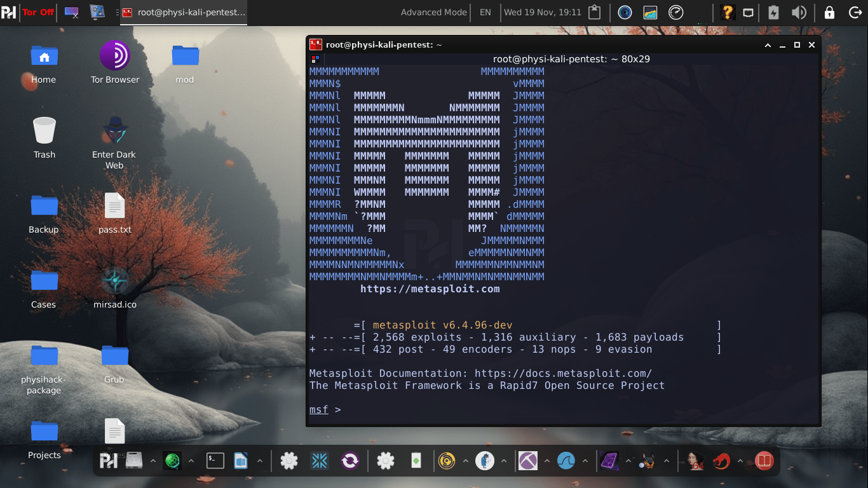The height and width of the screenshot is (488, 868).
Task: Start the terminal emulator from the dock
Action: (215, 461)
